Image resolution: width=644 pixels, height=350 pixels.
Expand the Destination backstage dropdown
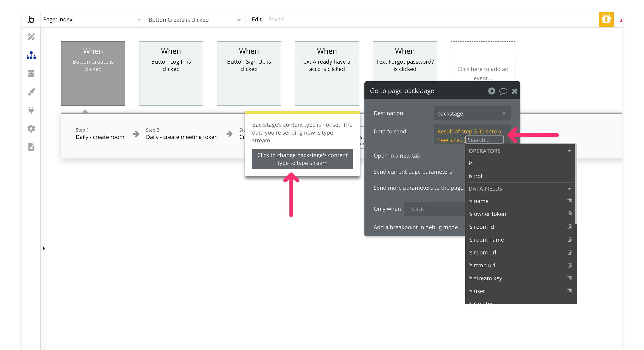coord(472,113)
